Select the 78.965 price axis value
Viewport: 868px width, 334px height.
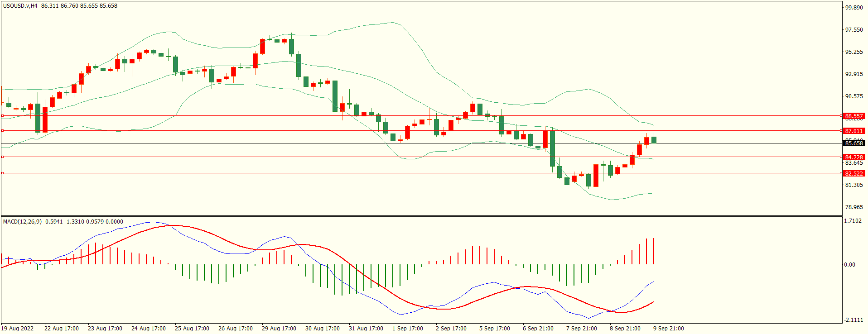854,207
